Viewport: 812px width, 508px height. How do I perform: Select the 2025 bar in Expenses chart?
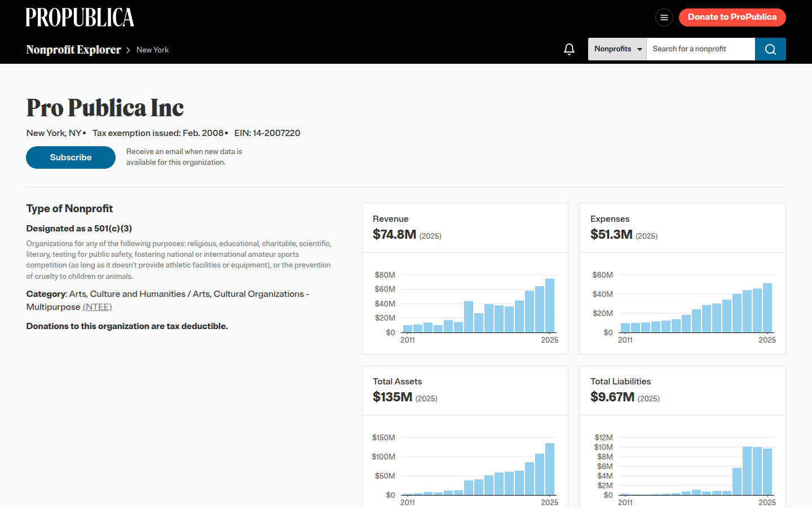coord(767,308)
